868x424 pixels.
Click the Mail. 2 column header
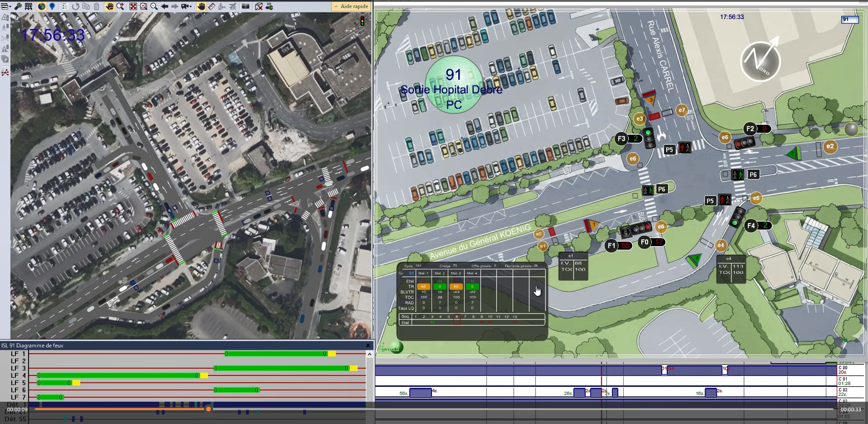[x=439, y=273]
